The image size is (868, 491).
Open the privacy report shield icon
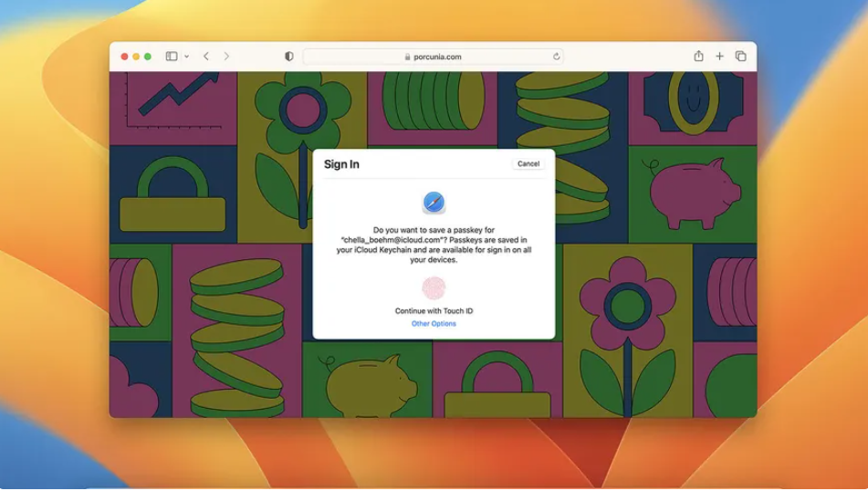click(x=289, y=57)
